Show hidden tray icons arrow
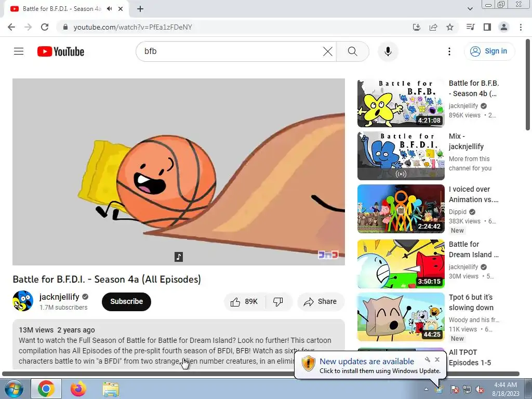Image resolution: width=532 pixels, height=399 pixels. (x=426, y=389)
